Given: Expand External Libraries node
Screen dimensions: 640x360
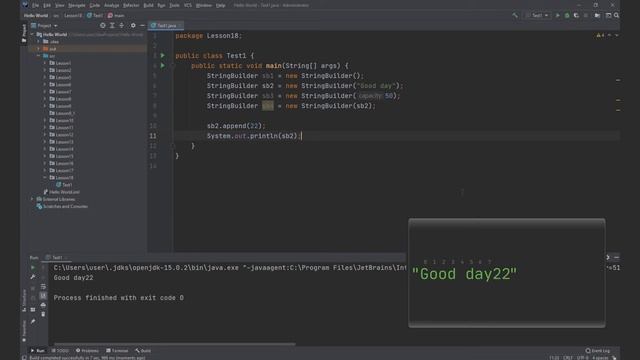Looking at the screenshot, I should [x=32, y=199].
